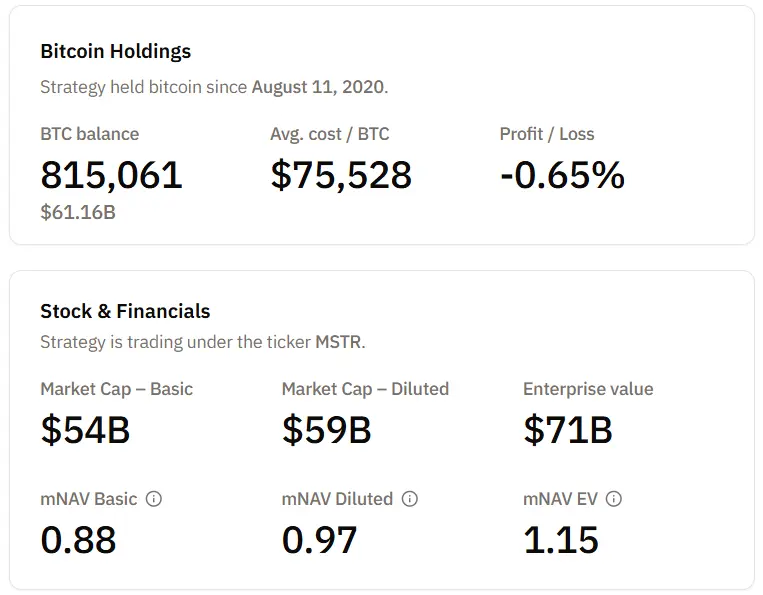Click the Enterprise value label
The height and width of the screenshot is (595, 763).
(x=588, y=389)
